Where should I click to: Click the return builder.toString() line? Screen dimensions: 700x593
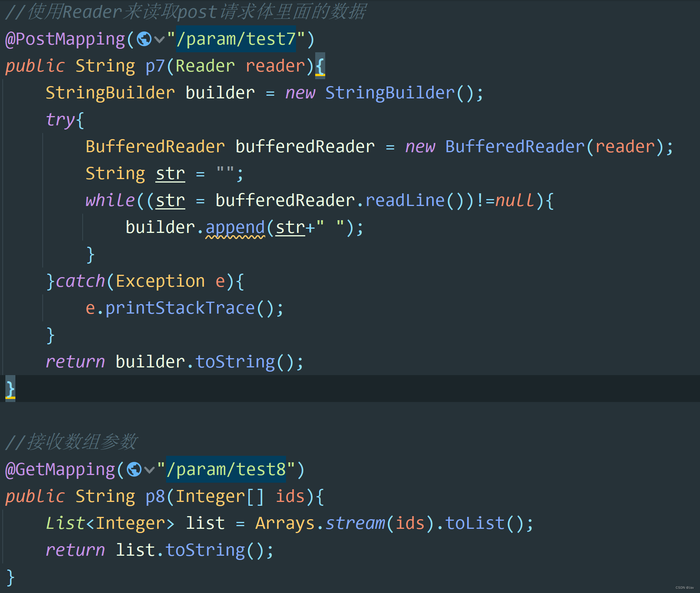(173, 361)
